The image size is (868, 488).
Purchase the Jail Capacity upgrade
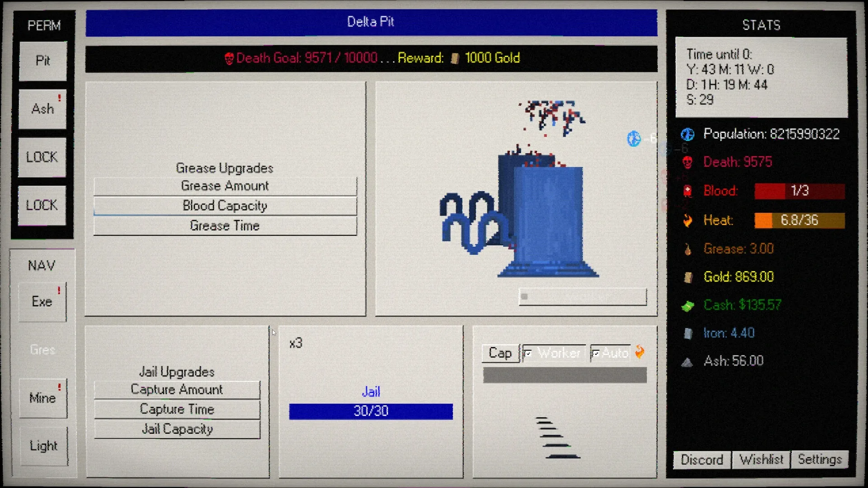tap(177, 429)
